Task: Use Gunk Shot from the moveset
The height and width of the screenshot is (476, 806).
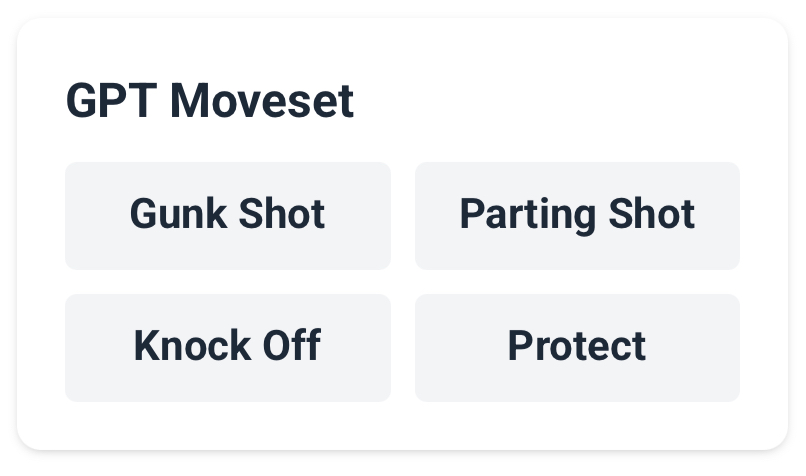Action: tap(228, 216)
